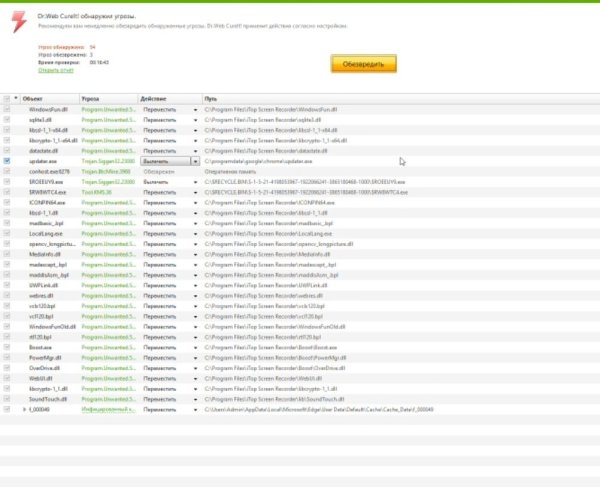Select the libcrypto-1_1-x64.dll object name
The width and height of the screenshot is (600, 493).
point(53,140)
